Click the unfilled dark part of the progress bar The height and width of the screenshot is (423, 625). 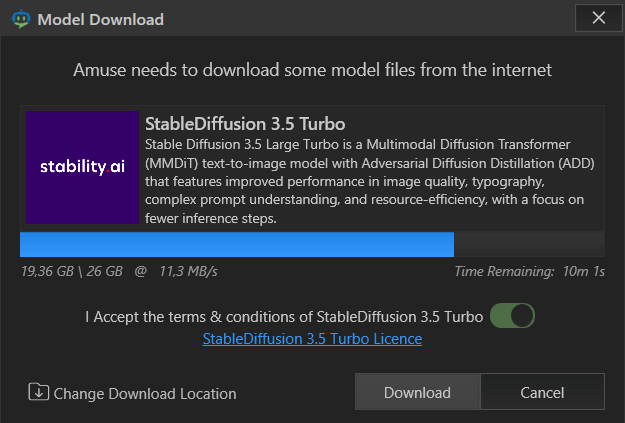tap(529, 244)
